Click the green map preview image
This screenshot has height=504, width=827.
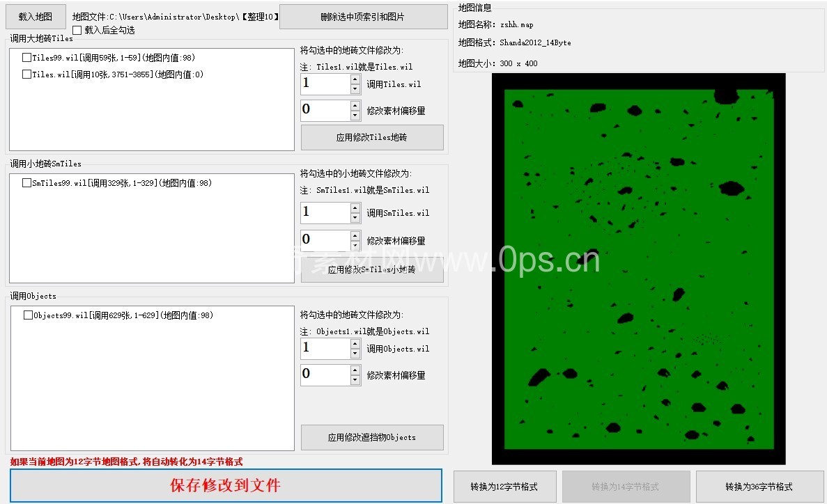tap(638, 268)
